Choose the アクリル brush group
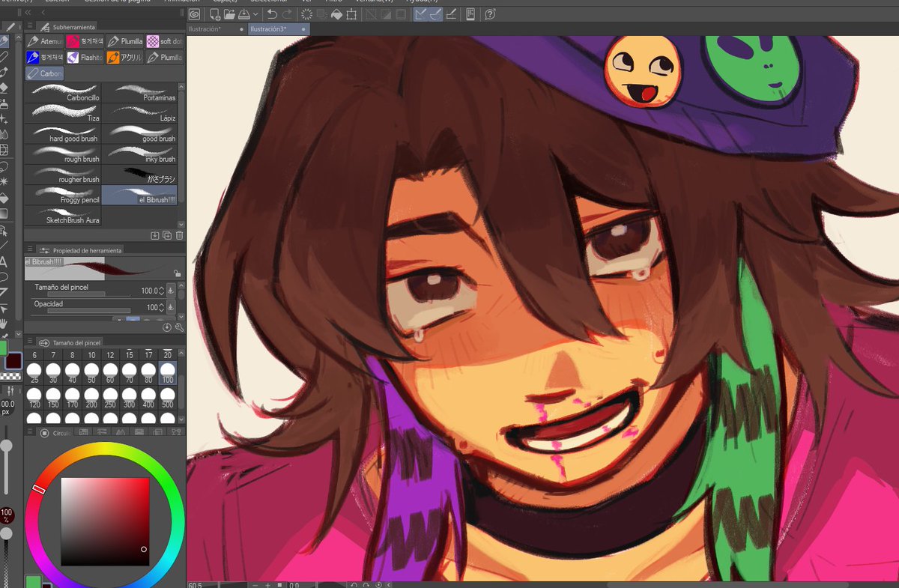This screenshot has height=588, width=899. click(124, 57)
